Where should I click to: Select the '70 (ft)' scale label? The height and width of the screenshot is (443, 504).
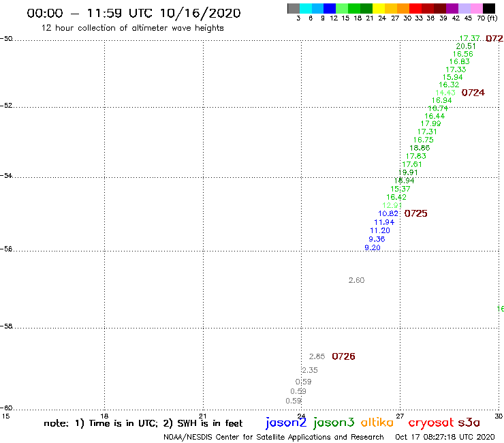(487, 18)
